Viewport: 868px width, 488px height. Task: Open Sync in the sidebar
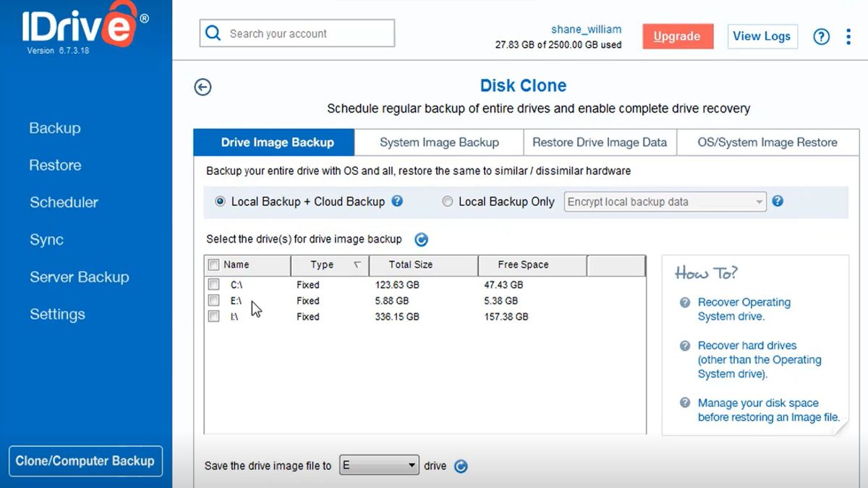(x=46, y=240)
